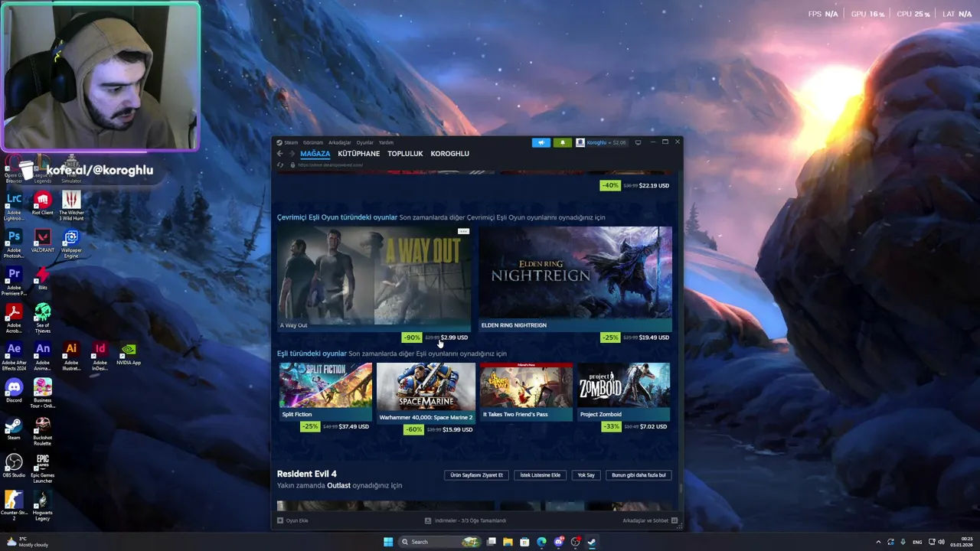The width and height of the screenshot is (980, 551).
Task: Open İndirmeler downloads status
Action: (x=465, y=520)
